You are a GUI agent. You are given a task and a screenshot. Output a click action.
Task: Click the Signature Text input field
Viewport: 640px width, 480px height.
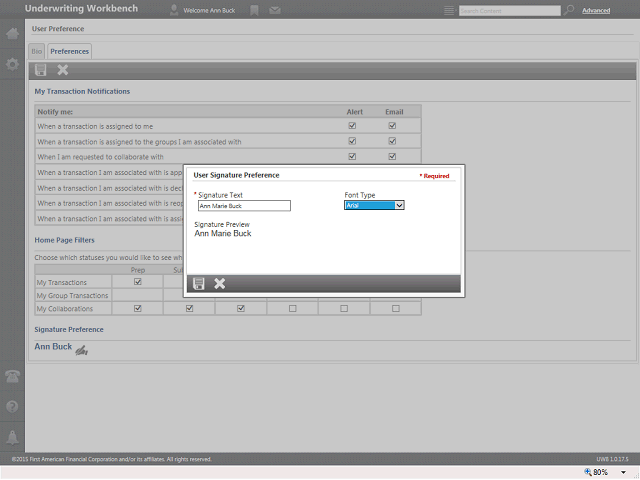click(x=244, y=206)
